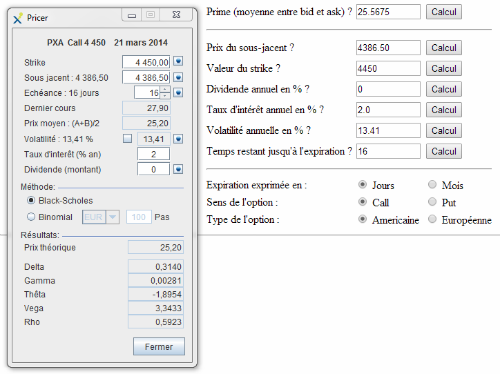Open the Sous jacent dropdown arrow
Image resolution: width=500 pixels, height=374 pixels.
click(x=178, y=77)
